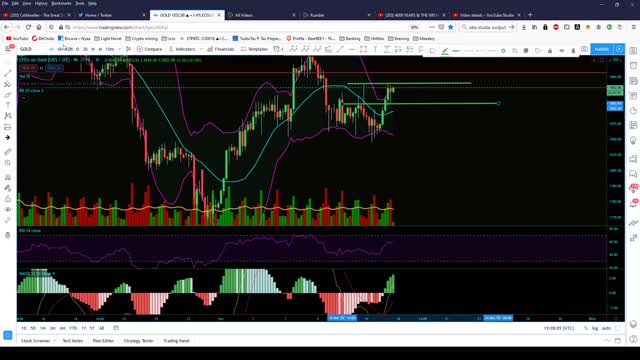The image size is (640, 360).
Task: Open the hamburger main menu
Action: coord(8,49)
